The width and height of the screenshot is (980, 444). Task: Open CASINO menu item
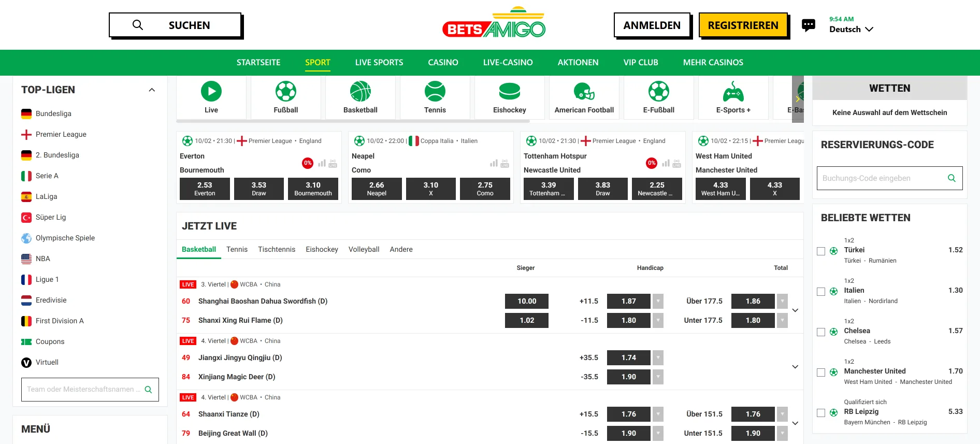pyautogui.click(x=443, y=62)
